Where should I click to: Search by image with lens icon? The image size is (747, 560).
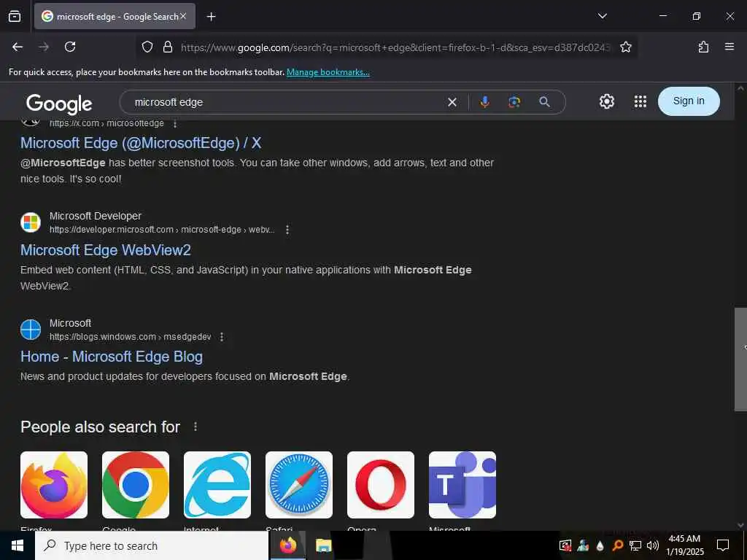pos(514,102)
